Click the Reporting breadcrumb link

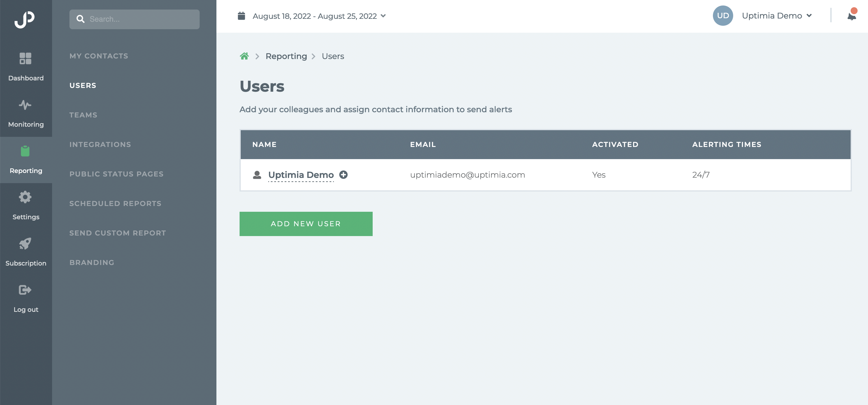click(x=286, y=56)
